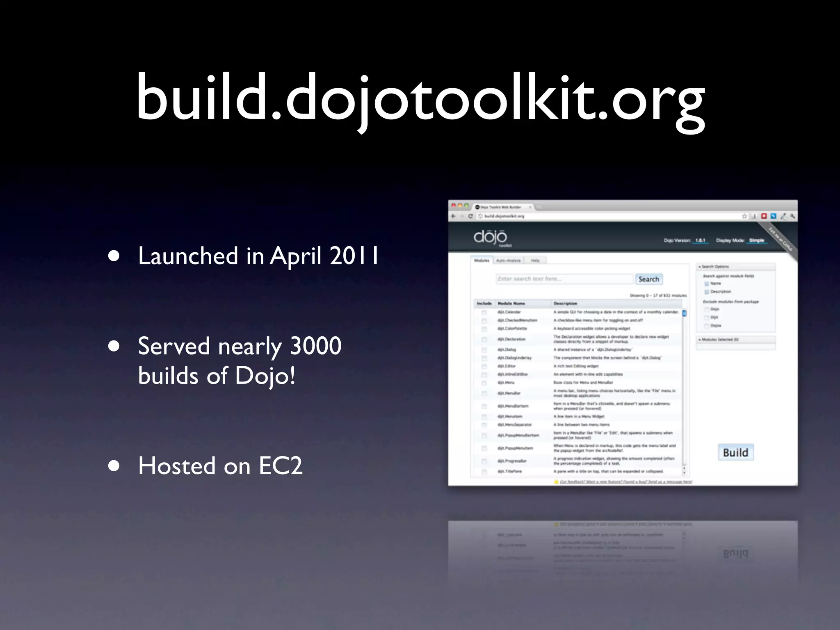Open the Dojo Version 1.6.1 dropdown

pyautogui.click(x=700, y=240)
